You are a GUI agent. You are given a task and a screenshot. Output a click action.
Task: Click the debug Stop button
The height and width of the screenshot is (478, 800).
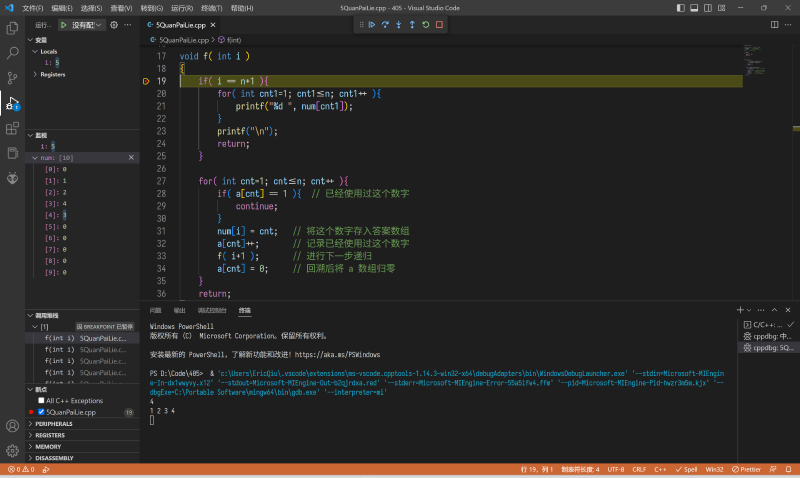tap(439, 24)
